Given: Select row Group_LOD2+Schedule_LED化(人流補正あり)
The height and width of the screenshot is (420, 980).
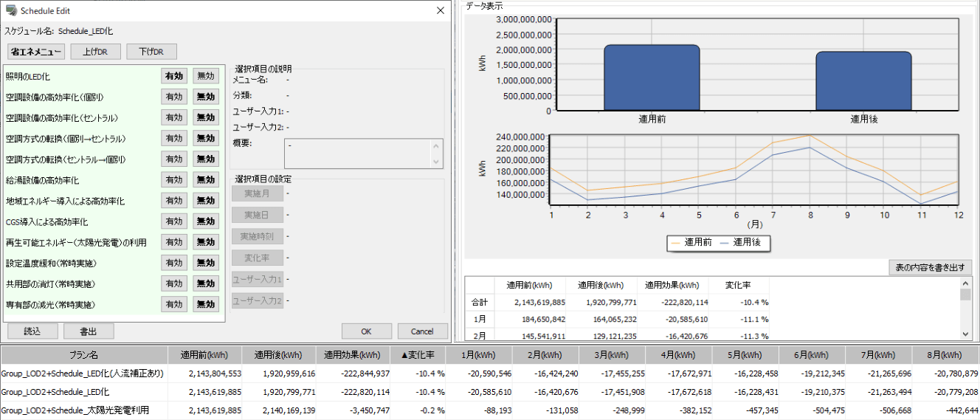Looking at the screenshot, I should pyautogui.click(x=490, y=373).
